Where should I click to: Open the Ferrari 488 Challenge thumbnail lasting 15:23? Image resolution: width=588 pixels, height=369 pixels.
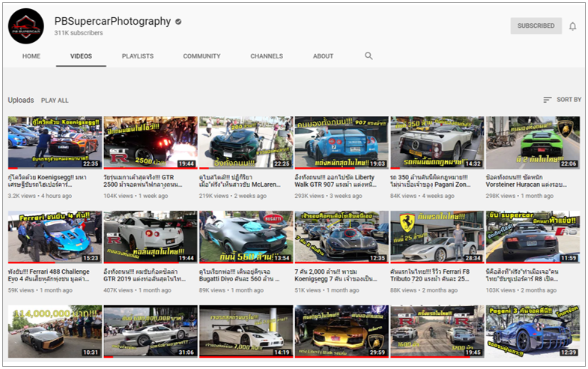(55, 237)
